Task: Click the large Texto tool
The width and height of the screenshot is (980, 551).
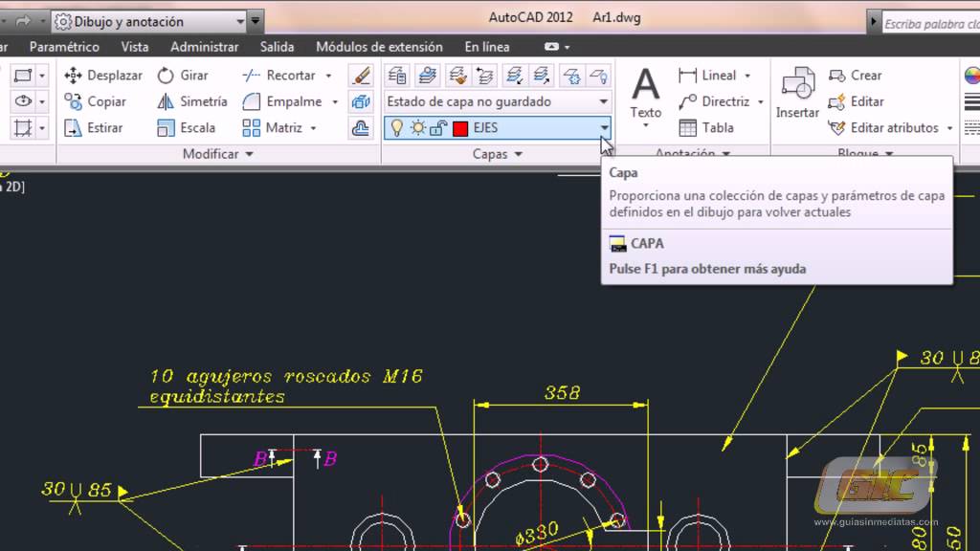Action: (x=646, y=94)
